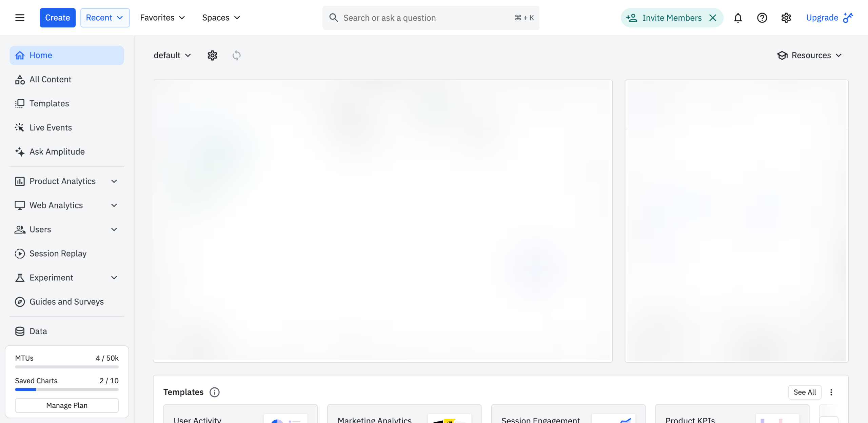Click the notifications bell icon
The width and height of the screenshot is (868, 423).
[738, 18]
